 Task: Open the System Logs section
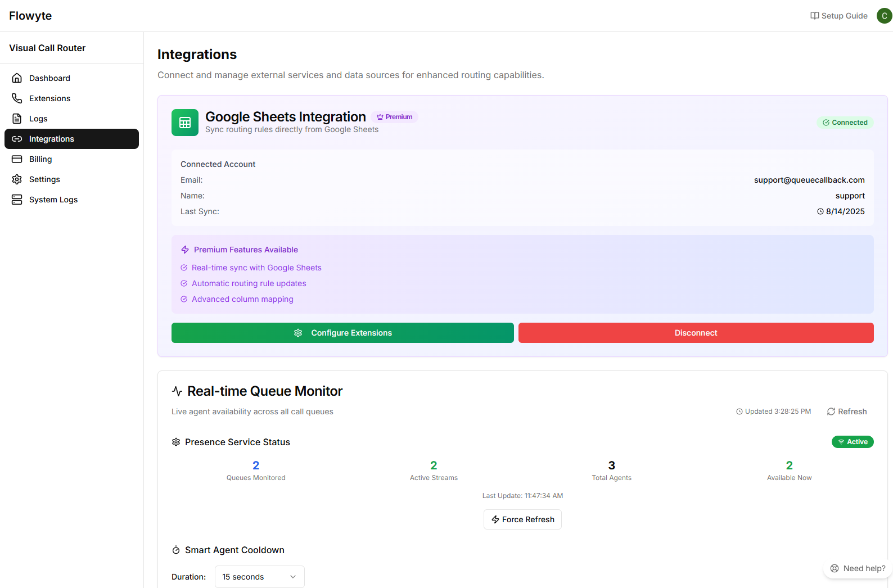53,200
